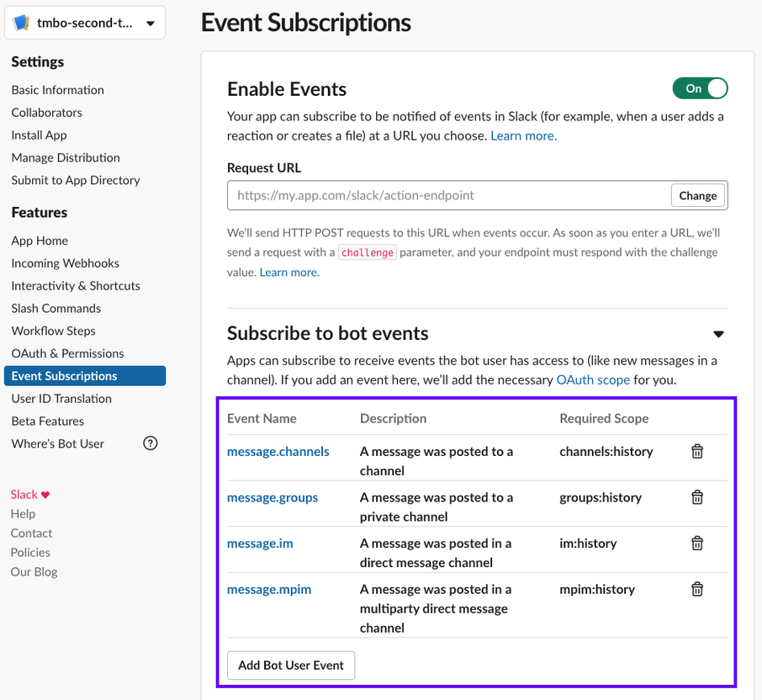This screenshot has width=762, height=700.
Task: Click the Add Bot User Event button
Action: 290,665
